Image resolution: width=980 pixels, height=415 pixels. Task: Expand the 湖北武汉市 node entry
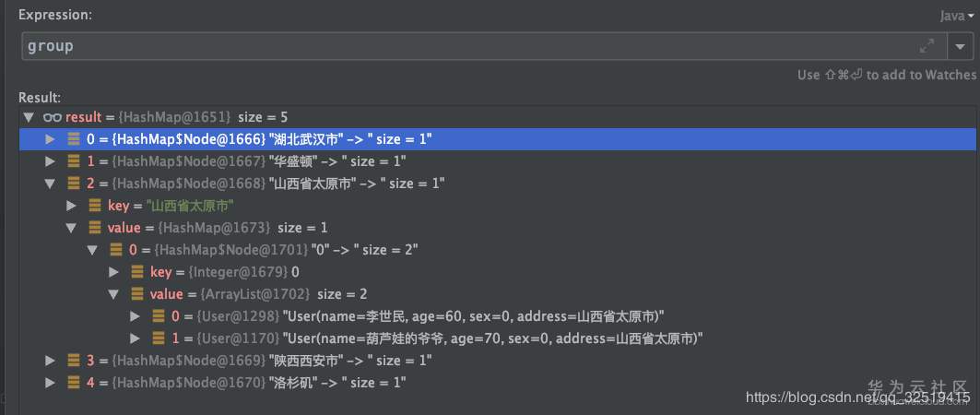[x=51, y=139]
